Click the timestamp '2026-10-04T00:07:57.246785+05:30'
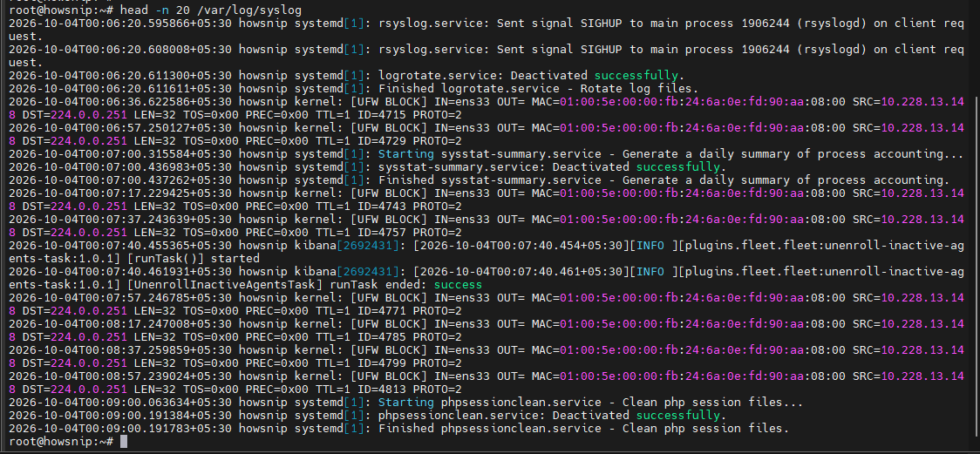 point(120,298)
